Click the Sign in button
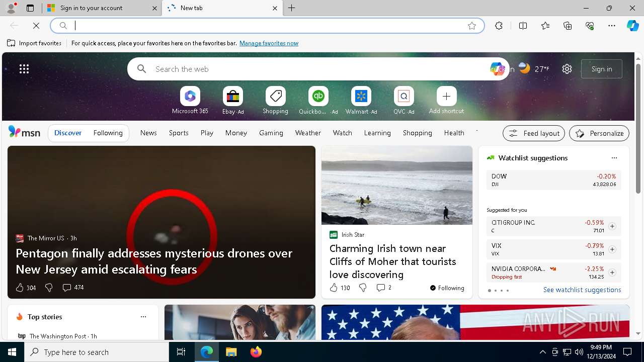This screenshot has width=644, height=362. 602,69
